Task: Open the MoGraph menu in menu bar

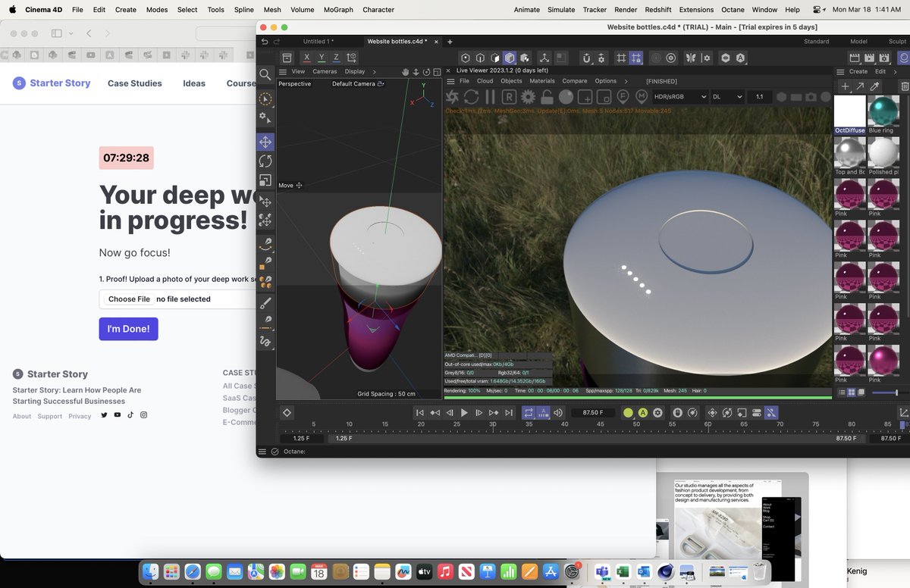Action: pos(338,10)
